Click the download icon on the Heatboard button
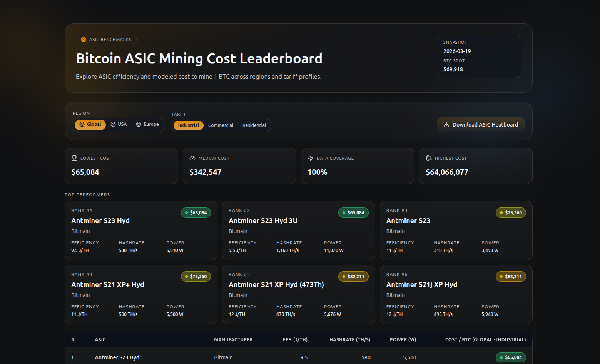 coord(446,125)
